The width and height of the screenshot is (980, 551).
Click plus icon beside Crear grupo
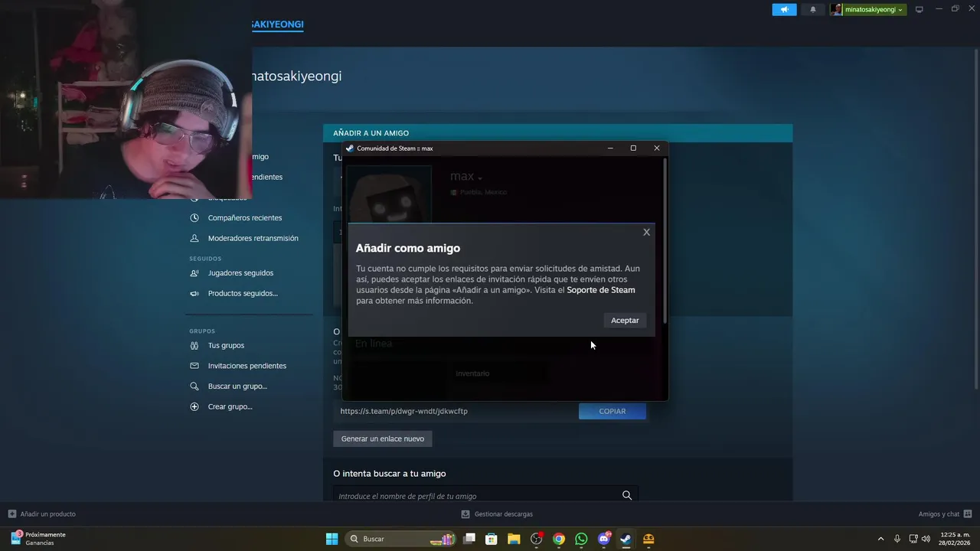[194, 406]
